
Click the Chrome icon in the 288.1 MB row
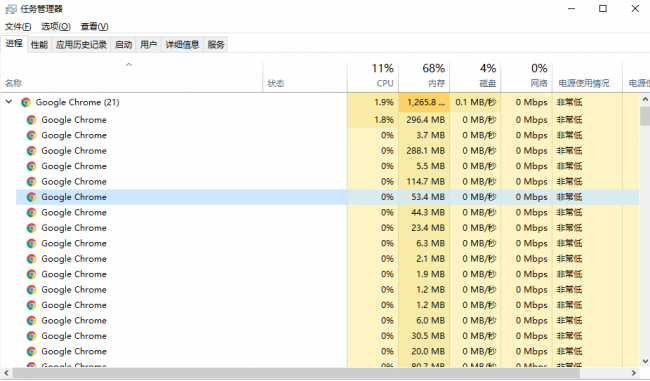click(x=32, y=151)
